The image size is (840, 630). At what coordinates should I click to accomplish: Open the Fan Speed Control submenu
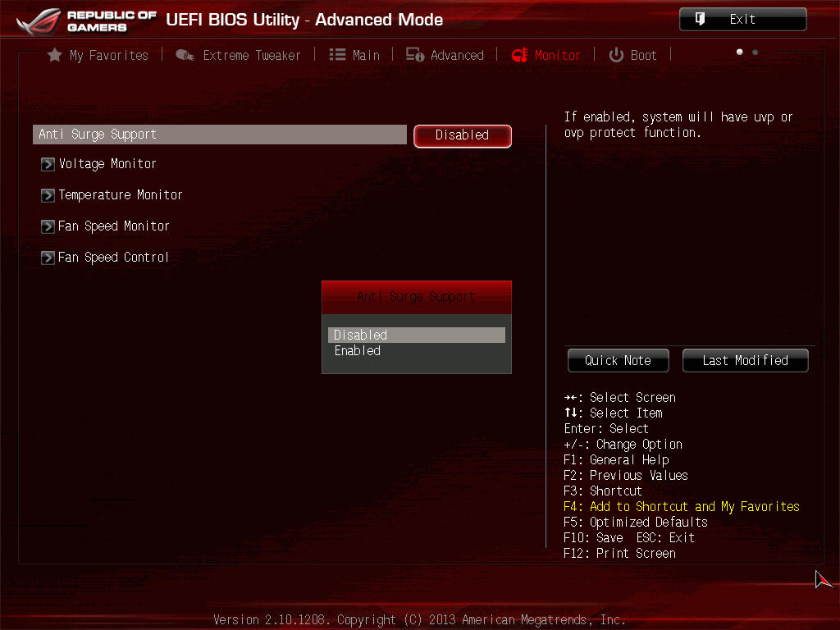(x=113, y=258)
